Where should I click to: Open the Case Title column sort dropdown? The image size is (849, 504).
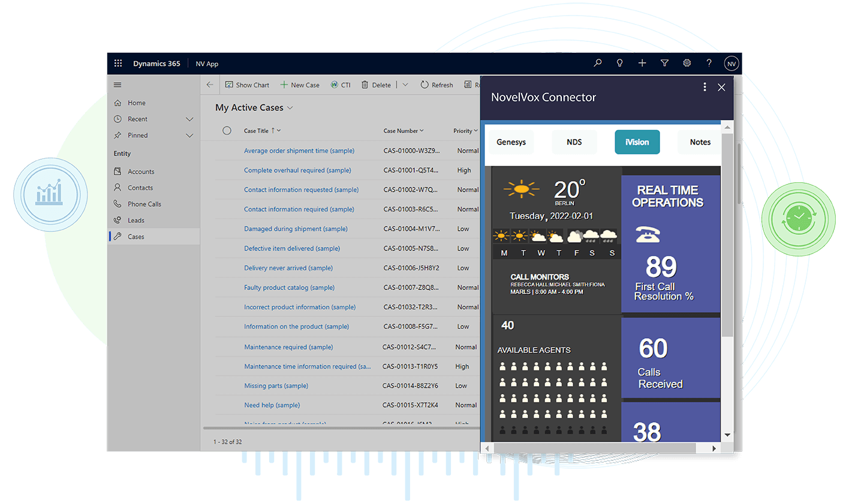(x=278, y=131)
